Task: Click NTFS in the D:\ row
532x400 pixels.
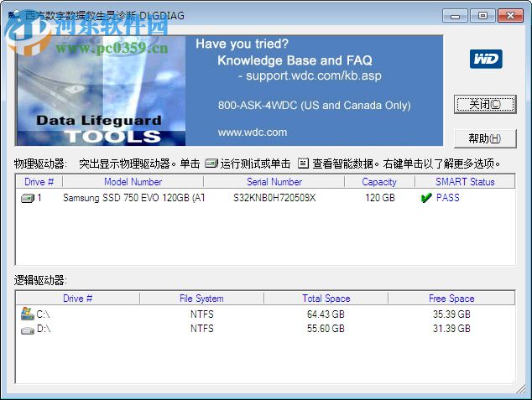Action: (x=202, y=329)
